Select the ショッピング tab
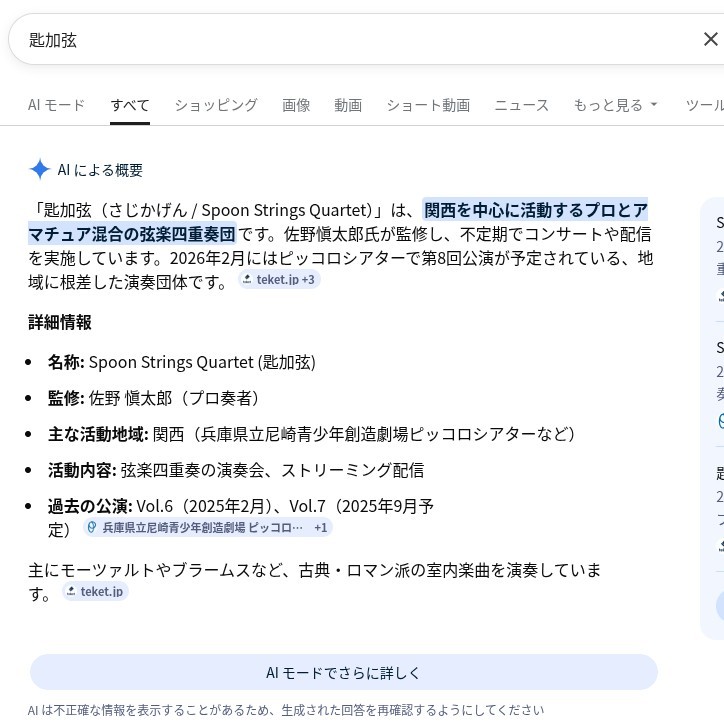Screen dimensions: 724x724 216,105
